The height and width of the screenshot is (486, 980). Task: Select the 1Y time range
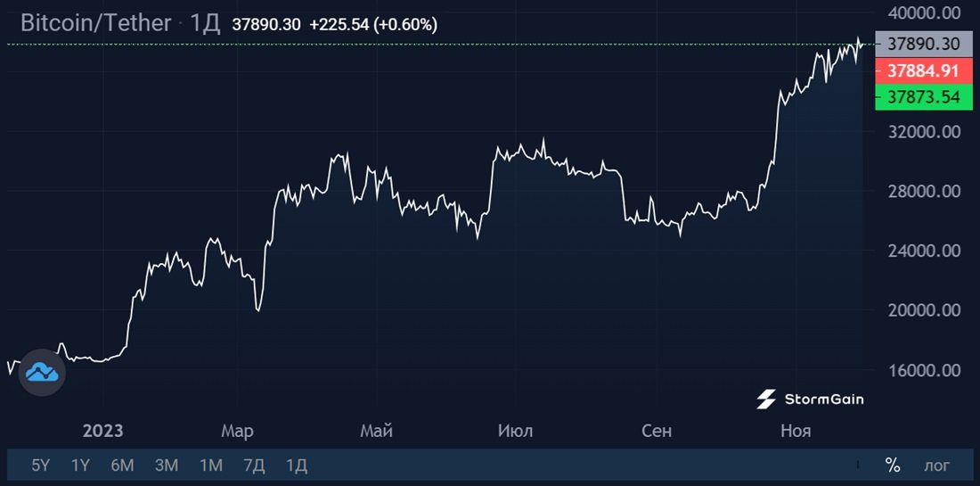80,465
